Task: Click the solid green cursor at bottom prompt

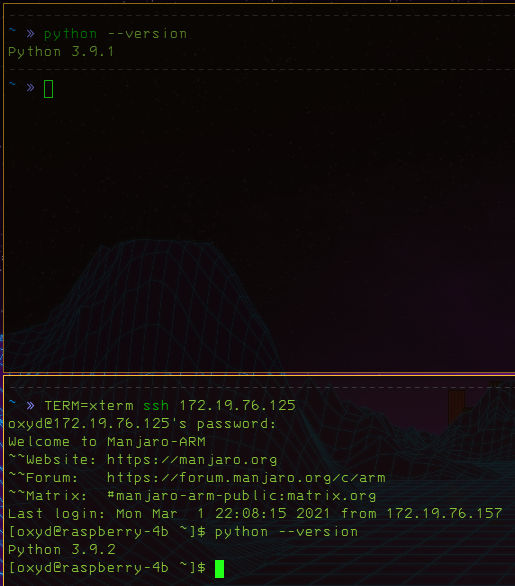Action: tap(219, 568)
